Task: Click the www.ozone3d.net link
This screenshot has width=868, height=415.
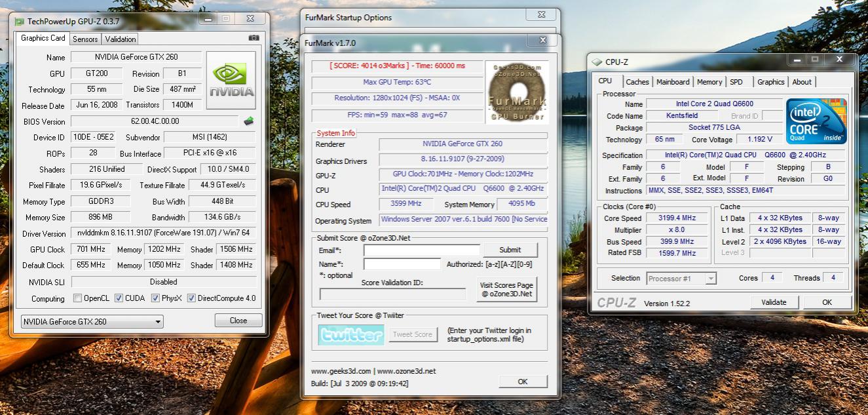Action: tap(406, 371)
